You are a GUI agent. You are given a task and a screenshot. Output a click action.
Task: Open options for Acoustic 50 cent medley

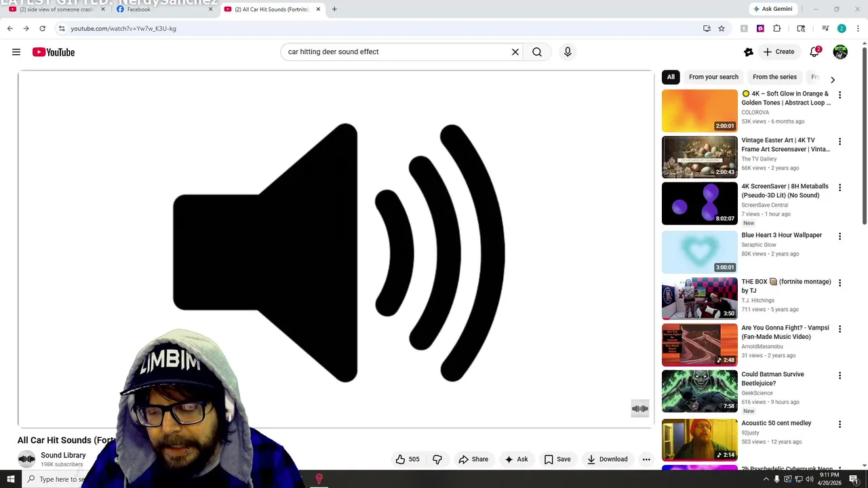pyautogui.click(x=840, y=424)
